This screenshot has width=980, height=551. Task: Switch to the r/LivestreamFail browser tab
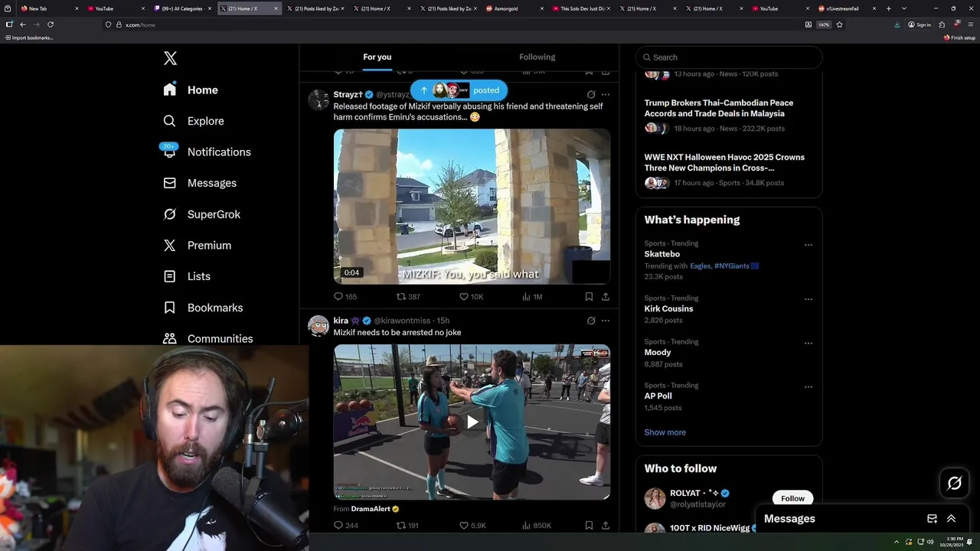pos(847,8)
